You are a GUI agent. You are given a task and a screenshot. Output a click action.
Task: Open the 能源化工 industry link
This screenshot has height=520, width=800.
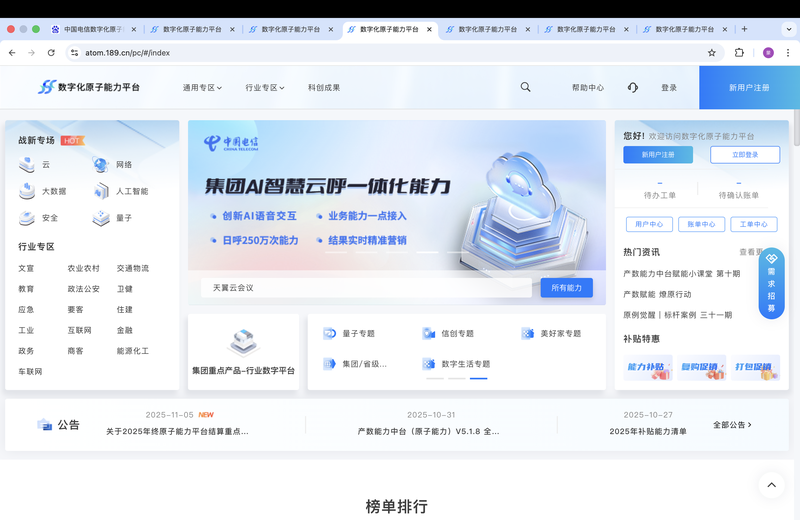[133, 351]
